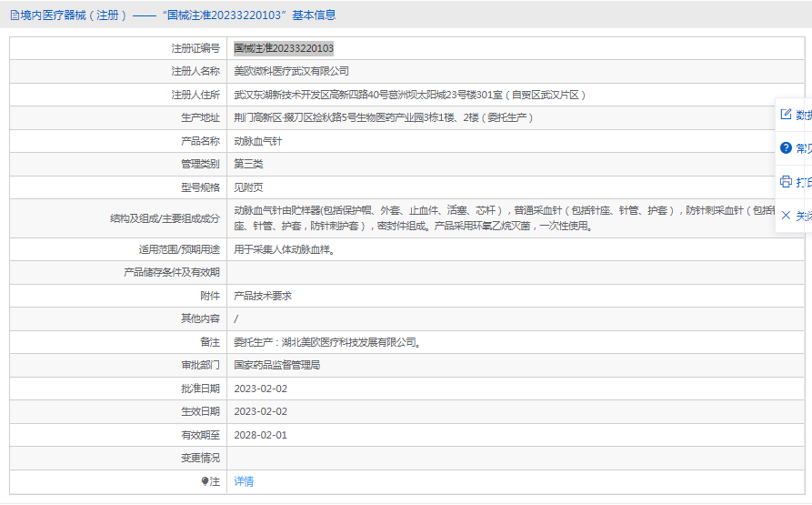This screenshot has width=812, height=505.
Task: Click the 产品名称 row label
Action: tap(200, 141)
